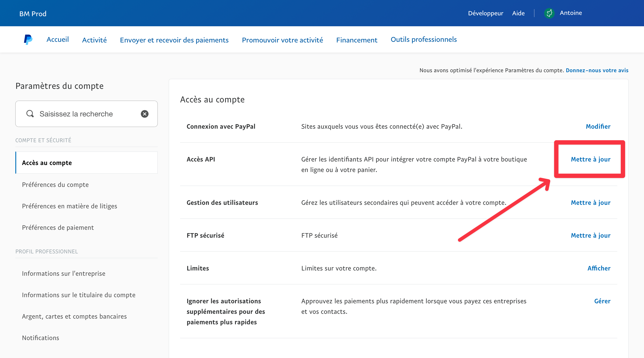Click the Donnez-nous votre avis link
Screen dimensions: 644x358
(597, 70)
